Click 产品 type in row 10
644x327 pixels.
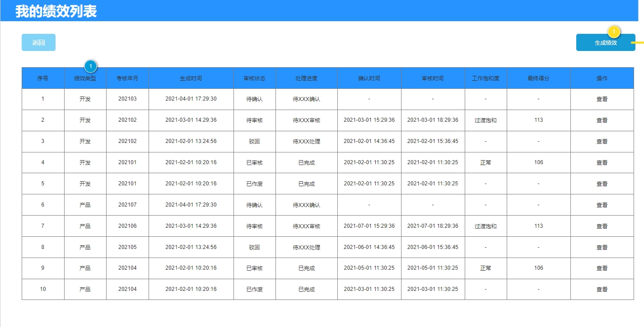coord(85,290)
